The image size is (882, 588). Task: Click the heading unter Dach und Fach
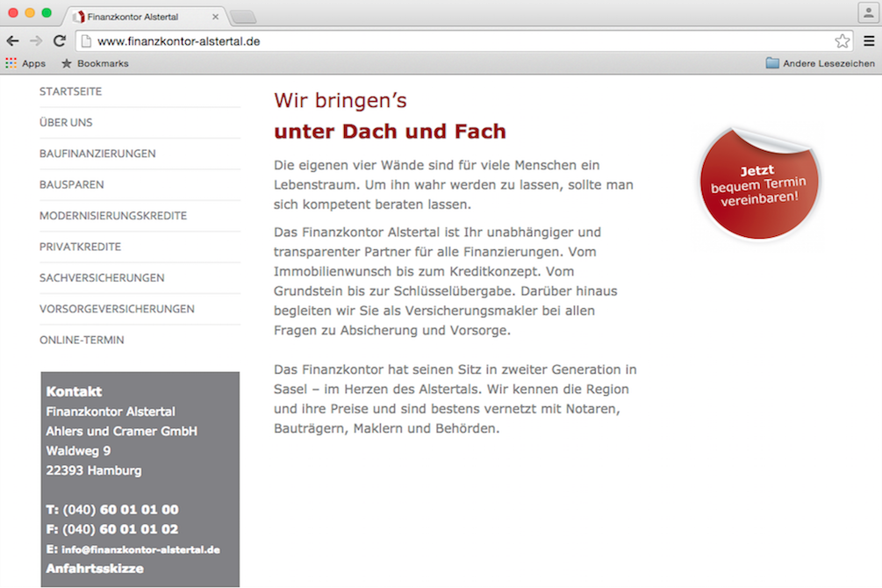(390, 131)
